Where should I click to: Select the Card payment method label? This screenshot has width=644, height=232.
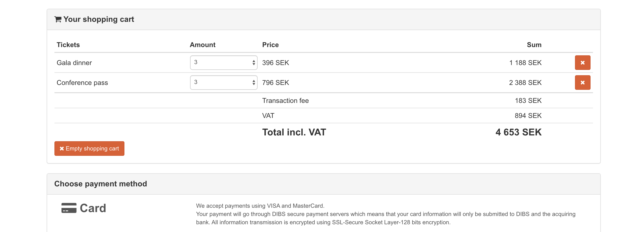click(93, 208)
